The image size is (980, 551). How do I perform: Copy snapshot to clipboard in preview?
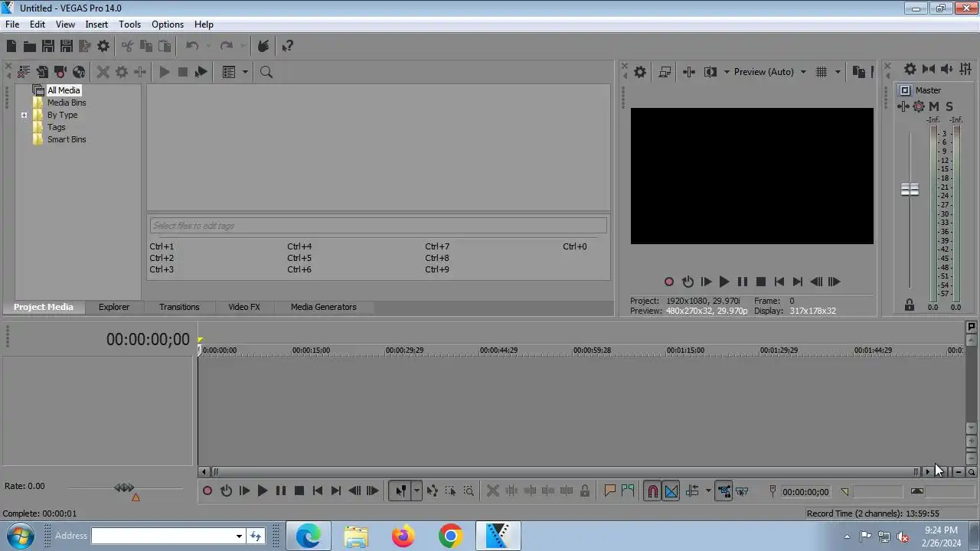coord(858,72)
